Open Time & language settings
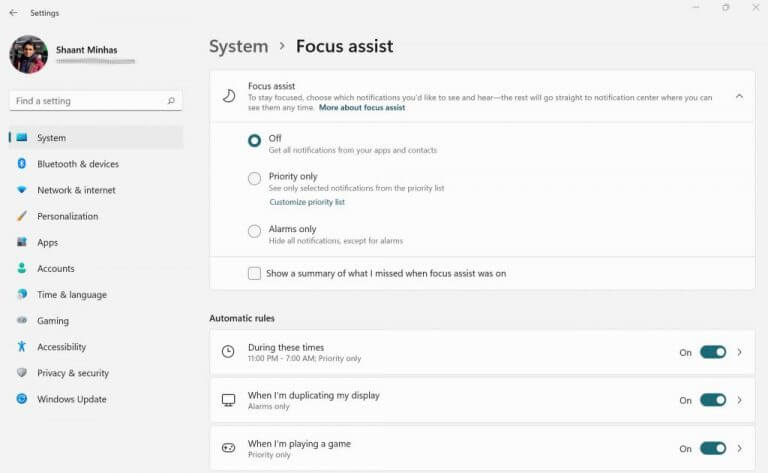768x473 pixels. point(96,294)
